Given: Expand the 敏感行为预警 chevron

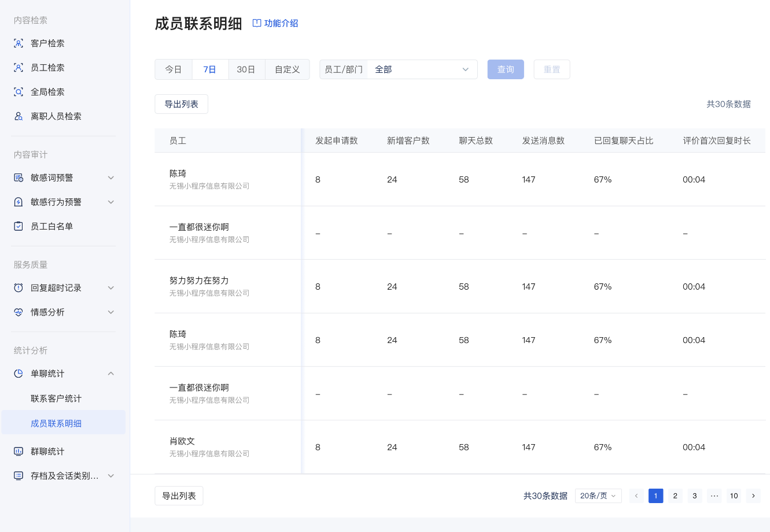Looking at the screenshot, I should [111, 202].
